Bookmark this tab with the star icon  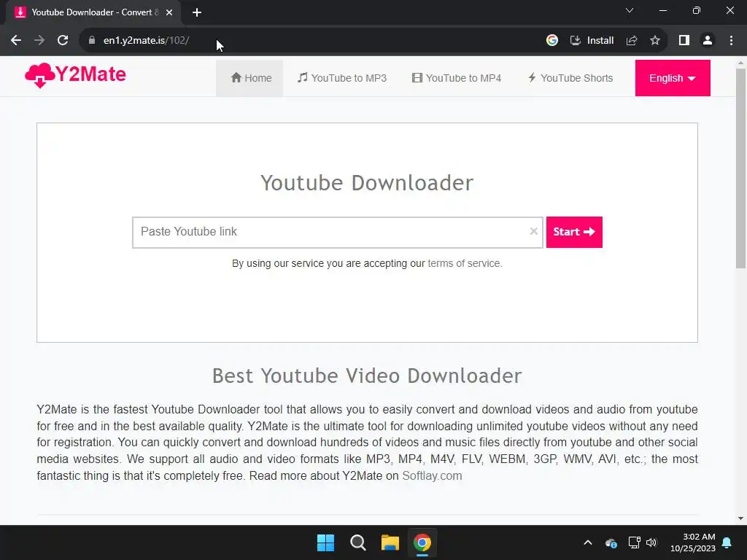[x=655, y=41]
